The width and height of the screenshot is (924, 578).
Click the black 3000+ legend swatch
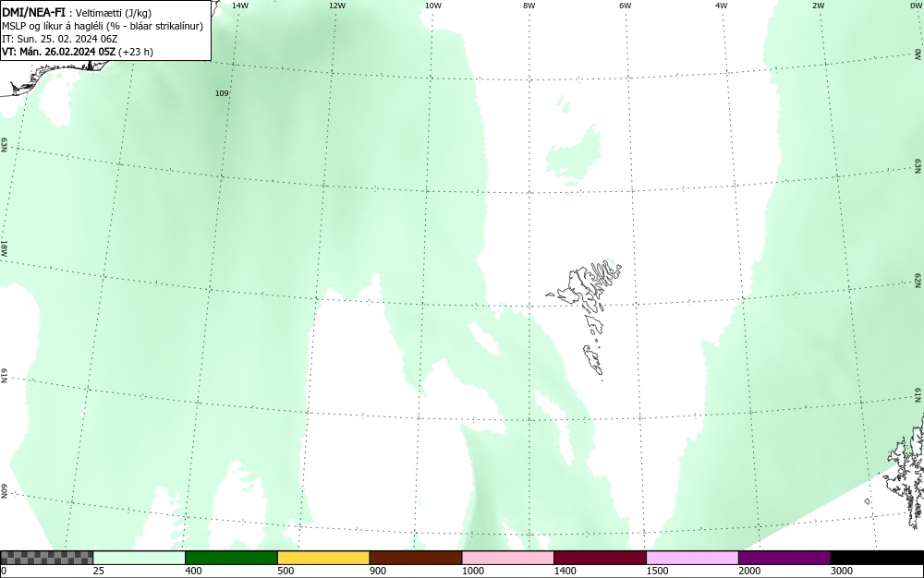tap(877, 558)
